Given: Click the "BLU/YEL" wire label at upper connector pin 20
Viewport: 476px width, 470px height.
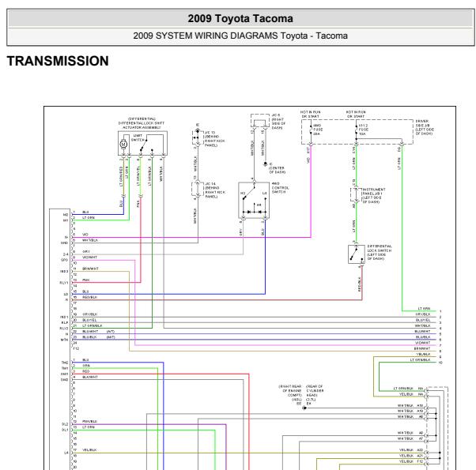Looking at the screenshot, I should (x=89, y=320).
